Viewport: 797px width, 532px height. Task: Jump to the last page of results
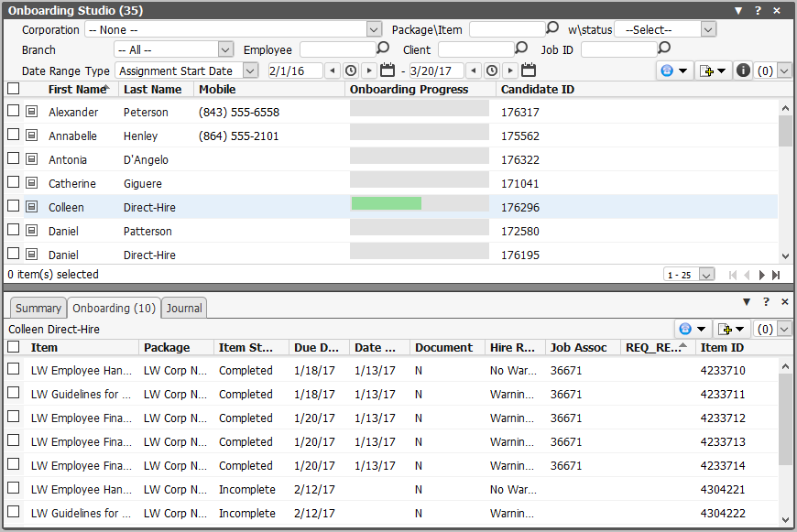(777, 275)
